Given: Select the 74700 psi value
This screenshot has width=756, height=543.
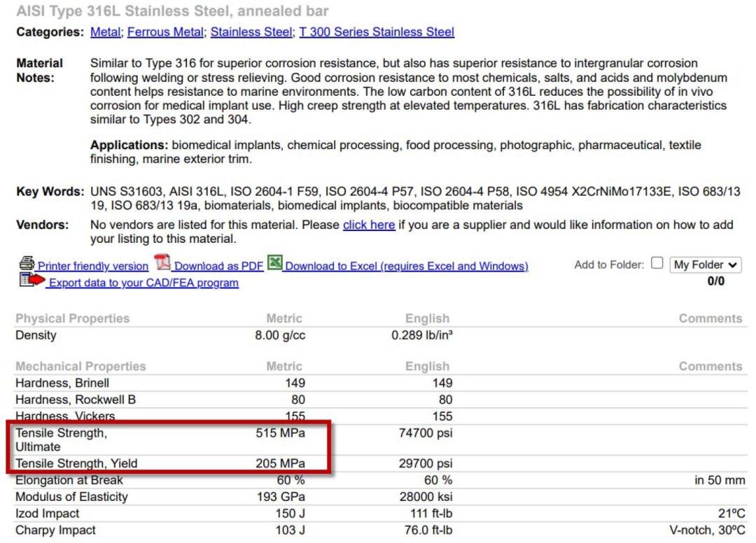Looking at the screenshot, I should (426, 433).
